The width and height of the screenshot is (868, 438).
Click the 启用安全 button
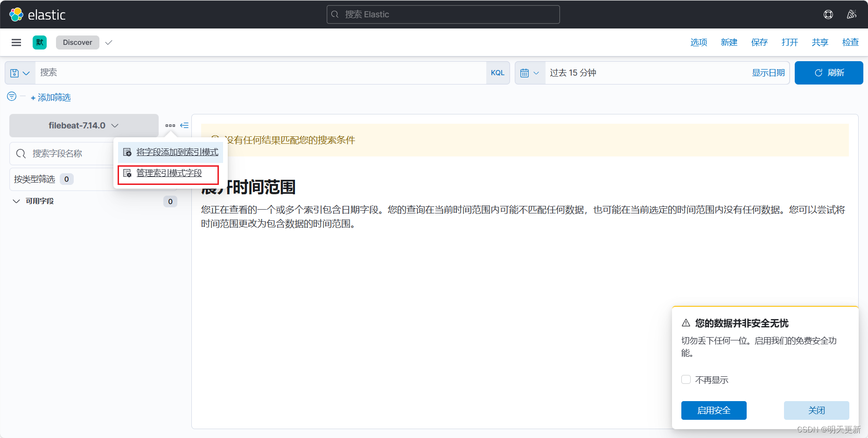point(714,410)
